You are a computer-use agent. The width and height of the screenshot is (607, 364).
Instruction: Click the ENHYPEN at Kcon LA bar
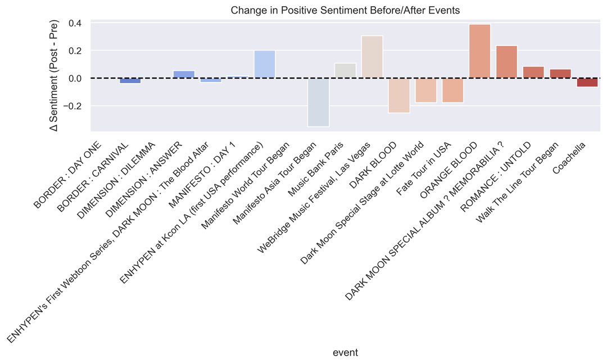pyautogui.click(x=265, y=64)
